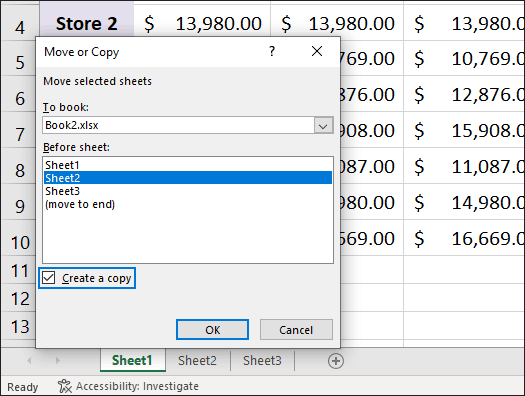Select row header 11
The width and height of the screenshot is (525, 396).
19,270
